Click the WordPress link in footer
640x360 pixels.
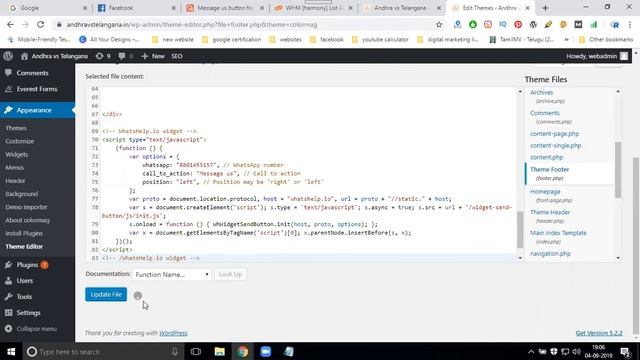(173, 333)
